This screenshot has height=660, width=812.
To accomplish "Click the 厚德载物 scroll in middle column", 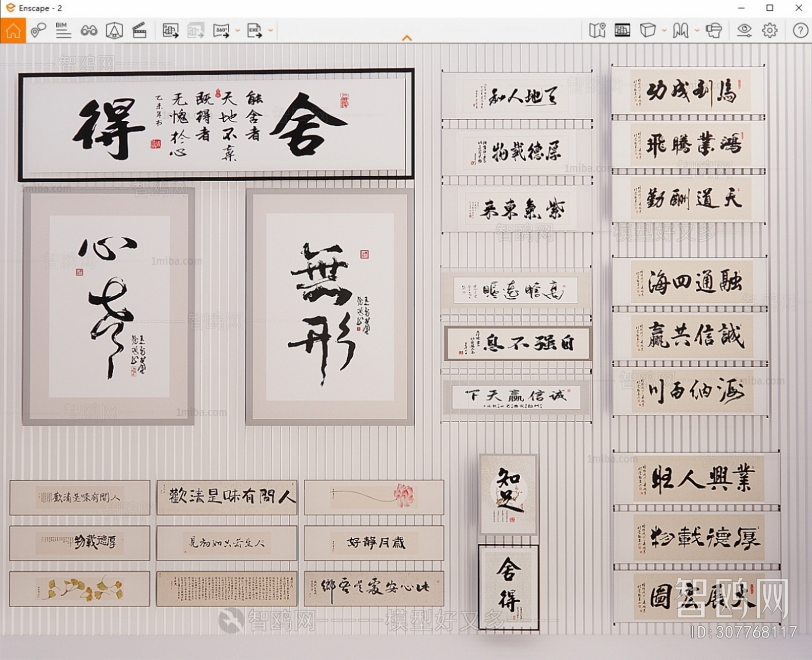I will pos(516,152).
